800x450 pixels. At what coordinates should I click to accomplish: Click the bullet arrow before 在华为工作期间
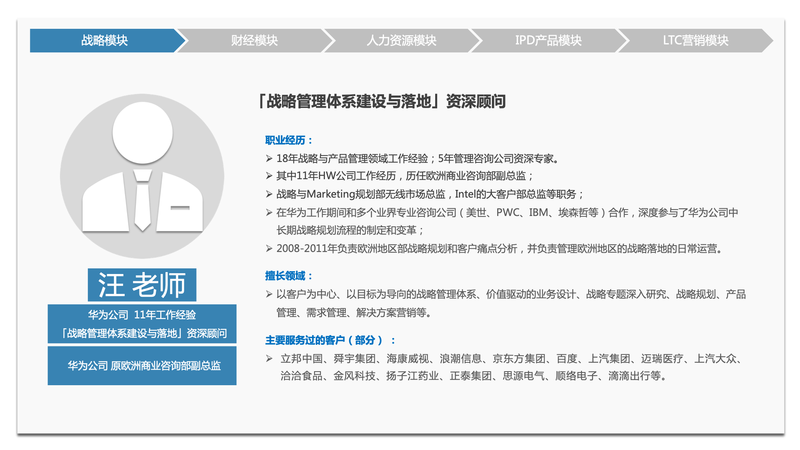pos(268,212)
